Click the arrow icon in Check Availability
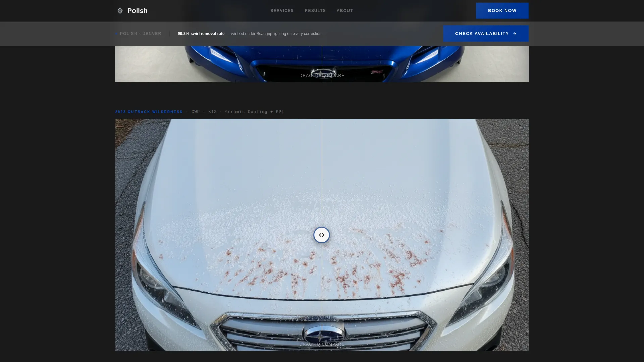This screenshot has height=362, width=644. coord(515,34)
